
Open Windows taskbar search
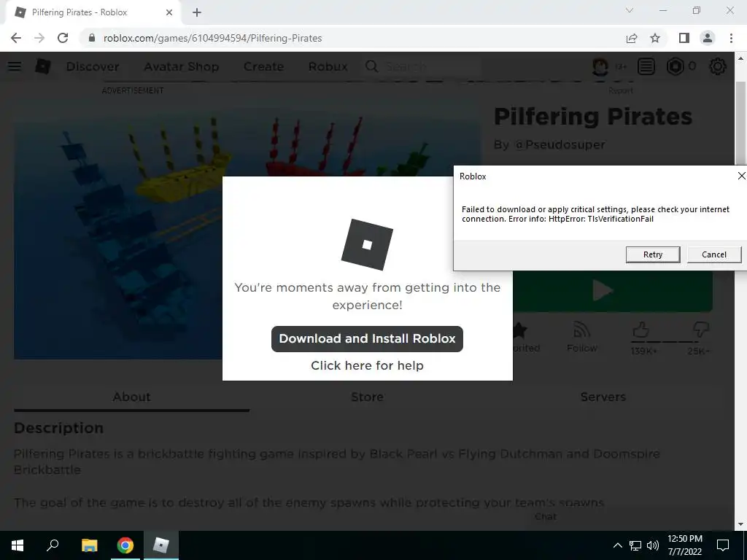click(53, 545)
